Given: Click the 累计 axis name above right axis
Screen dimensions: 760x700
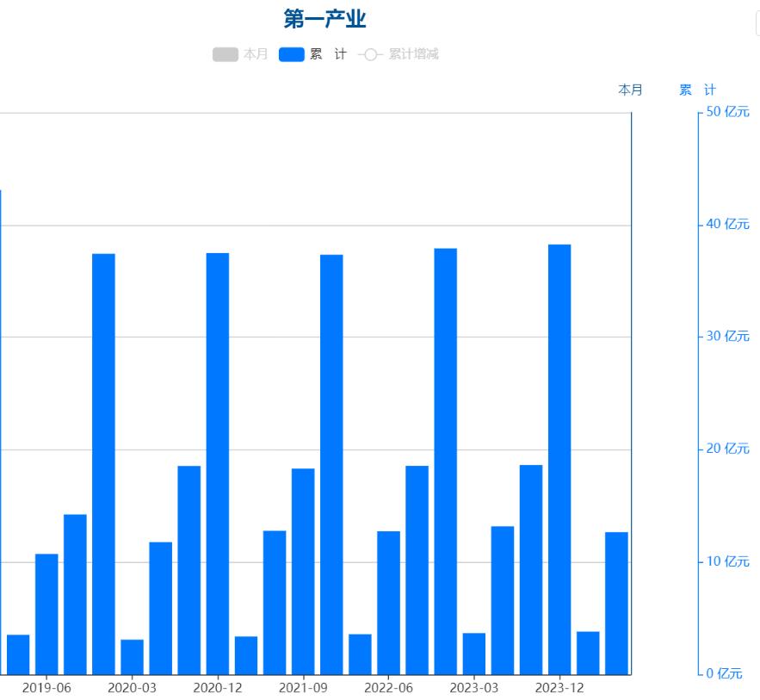Looking at the screenshot, I should 697,90.
